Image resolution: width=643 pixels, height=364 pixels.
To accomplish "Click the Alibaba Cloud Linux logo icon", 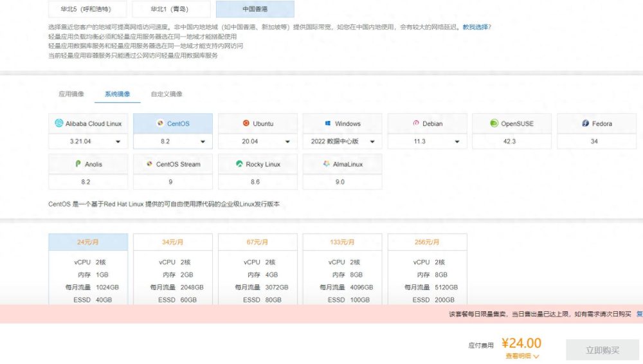I will 59,123.
